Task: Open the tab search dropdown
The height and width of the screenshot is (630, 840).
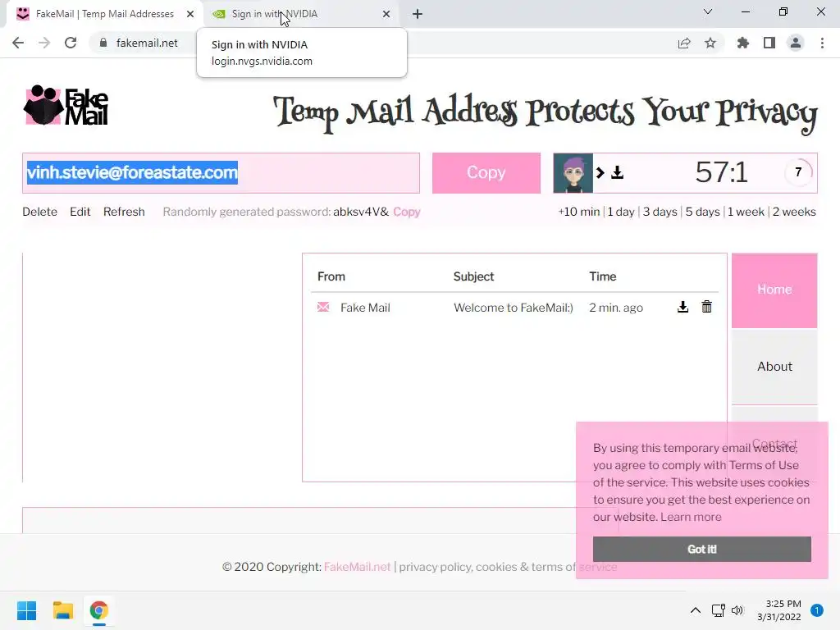Action: (708, 11)
